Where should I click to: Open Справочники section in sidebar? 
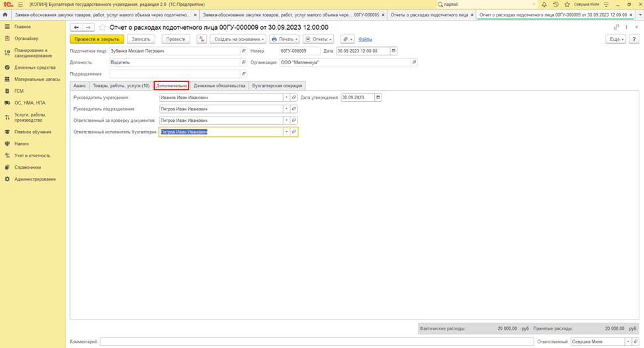(28, 167)
